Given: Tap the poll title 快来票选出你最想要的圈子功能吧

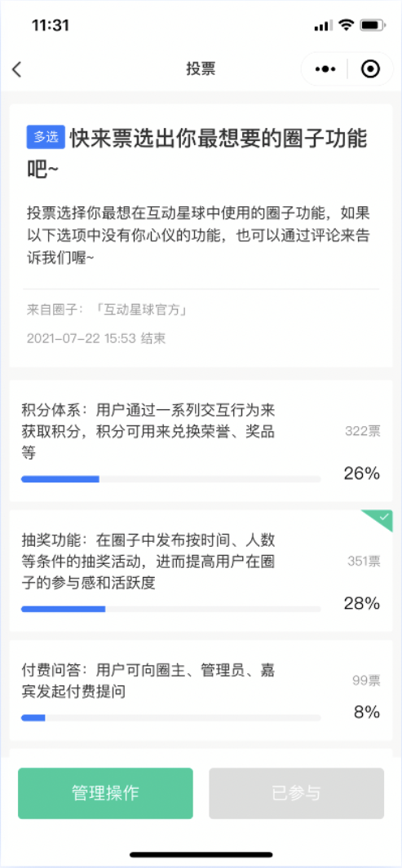Looking at the screenshot, I should coord(198,152).
